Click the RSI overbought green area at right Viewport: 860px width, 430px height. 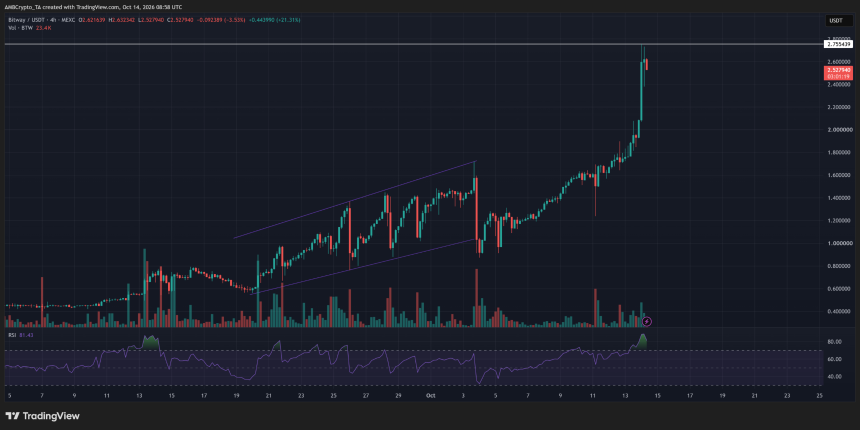[642, 341]
